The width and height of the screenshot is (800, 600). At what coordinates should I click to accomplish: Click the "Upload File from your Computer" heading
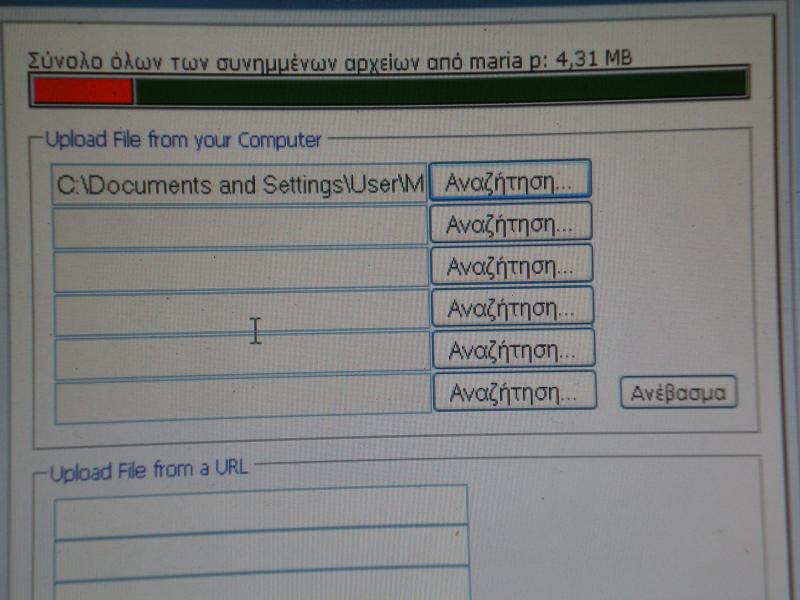tap(183, 140)
